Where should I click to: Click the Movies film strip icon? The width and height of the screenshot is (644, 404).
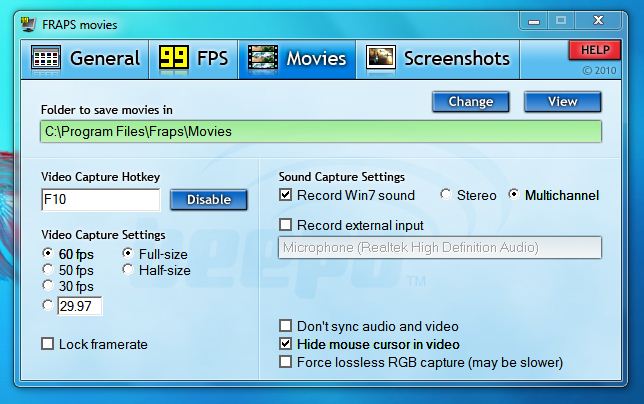point(263,57)
